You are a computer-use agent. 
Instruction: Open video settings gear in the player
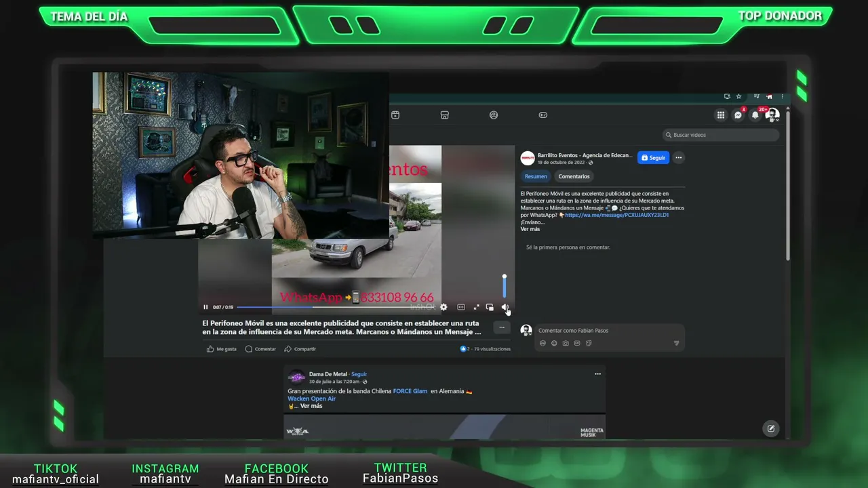(x=443, y=307)
